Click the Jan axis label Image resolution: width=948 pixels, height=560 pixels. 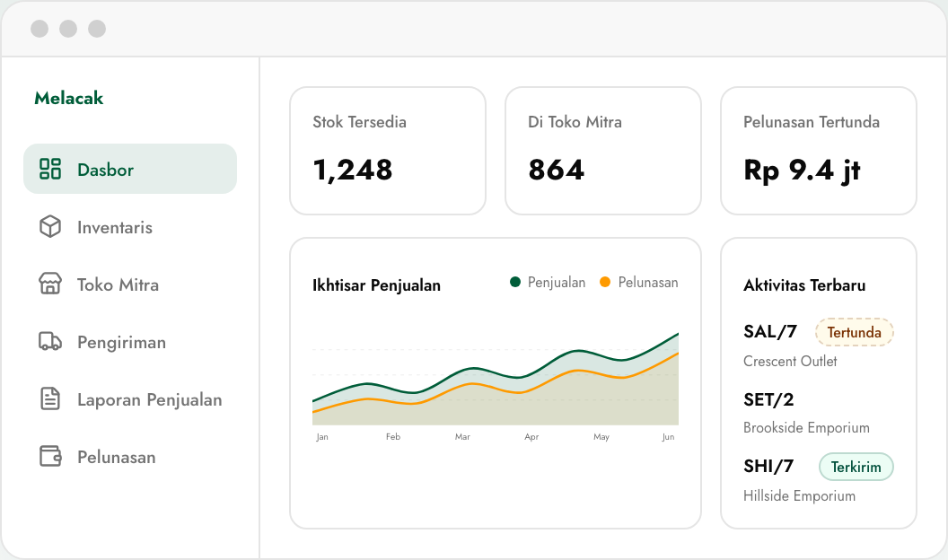pos(322,436)
